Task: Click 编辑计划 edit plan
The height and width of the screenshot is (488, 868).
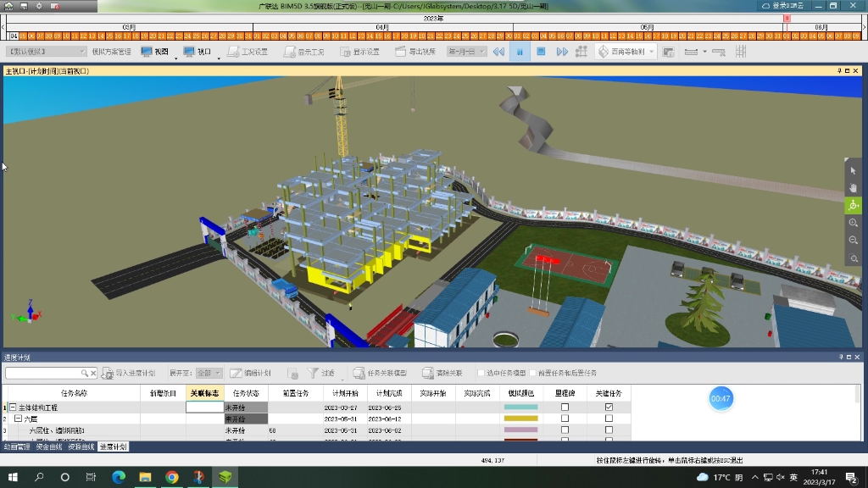Action: pyautogui.click(x=251, y=373)
